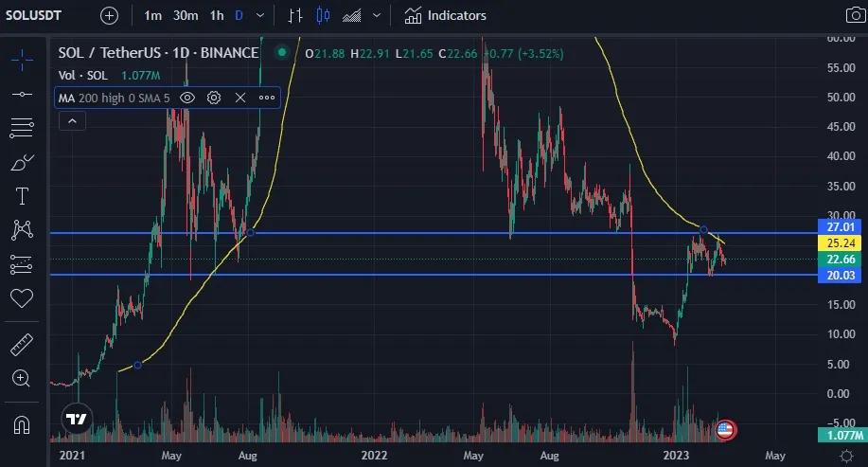Open the chart type dropdown arrow

pyautogui.click(x=378, y=15)
